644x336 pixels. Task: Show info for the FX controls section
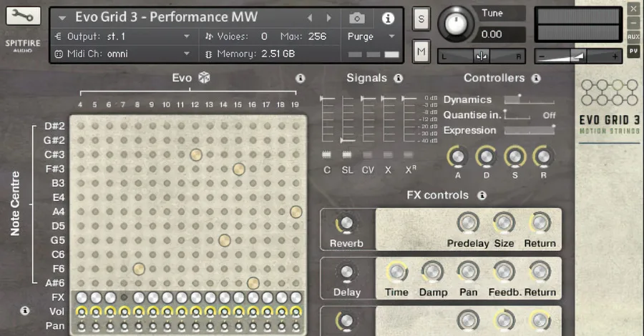click(x=482, y=195)
